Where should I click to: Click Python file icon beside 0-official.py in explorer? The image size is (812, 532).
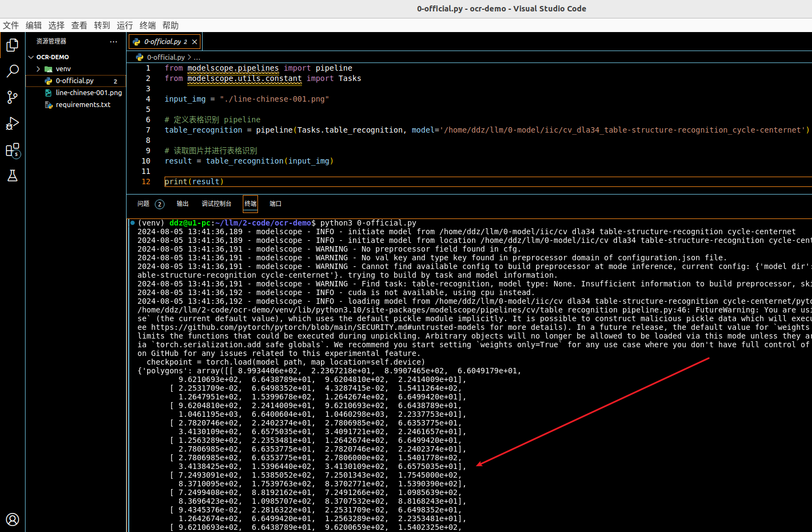48,81
